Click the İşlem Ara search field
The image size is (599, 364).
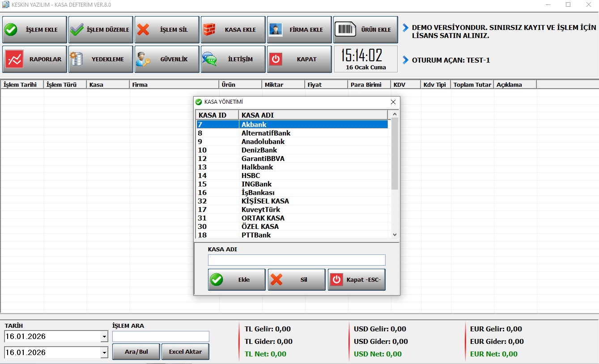click(161, 337)
